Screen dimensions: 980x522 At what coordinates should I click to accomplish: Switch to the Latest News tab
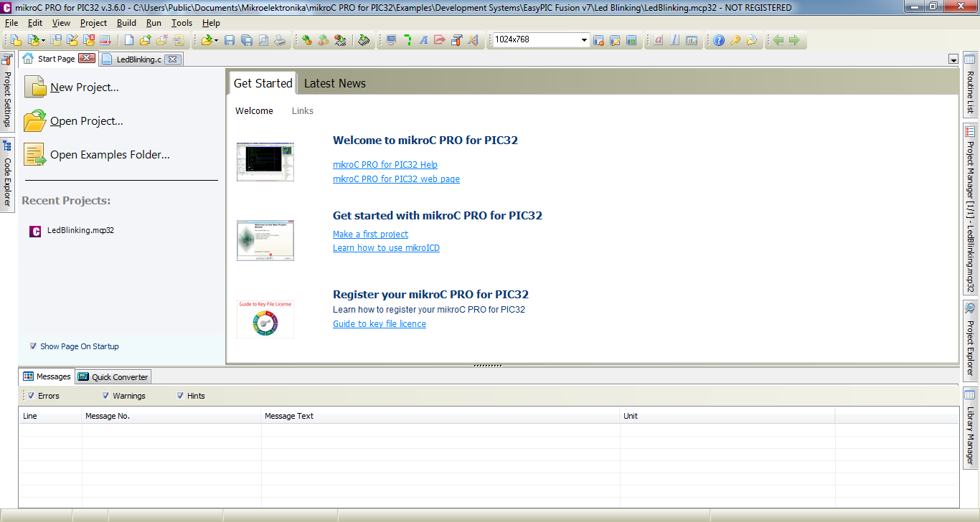tap(334, 83)
